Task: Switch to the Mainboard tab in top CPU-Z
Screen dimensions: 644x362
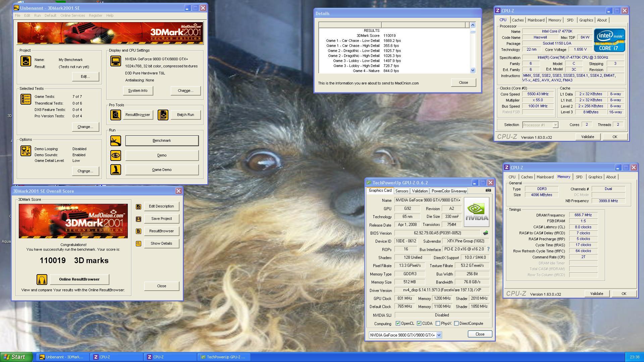Action: 536,20
